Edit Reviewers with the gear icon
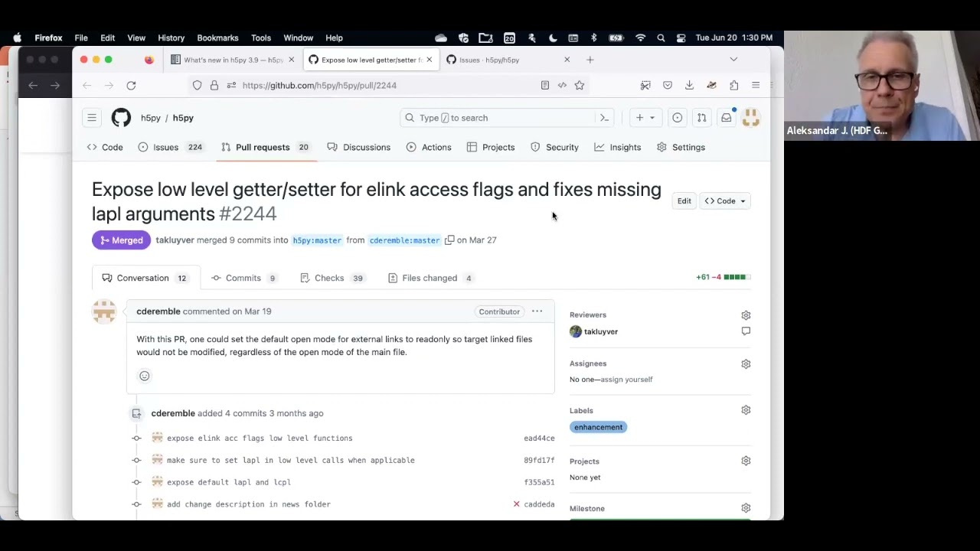This screenshot has width=980, height=551. [746, 315]
